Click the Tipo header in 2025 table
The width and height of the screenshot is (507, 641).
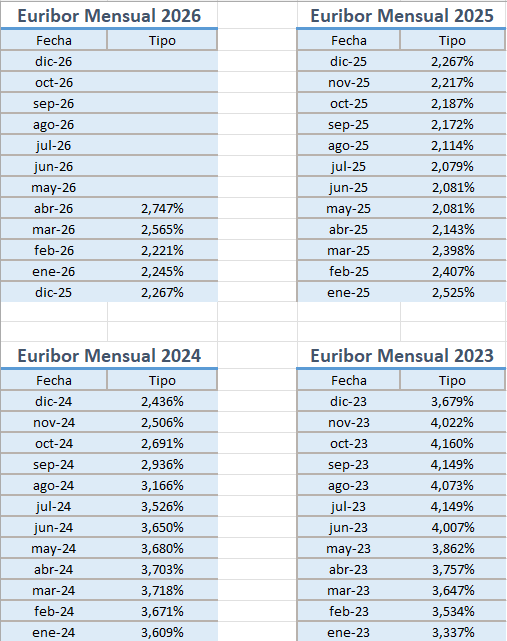click(x=452, y=40)
